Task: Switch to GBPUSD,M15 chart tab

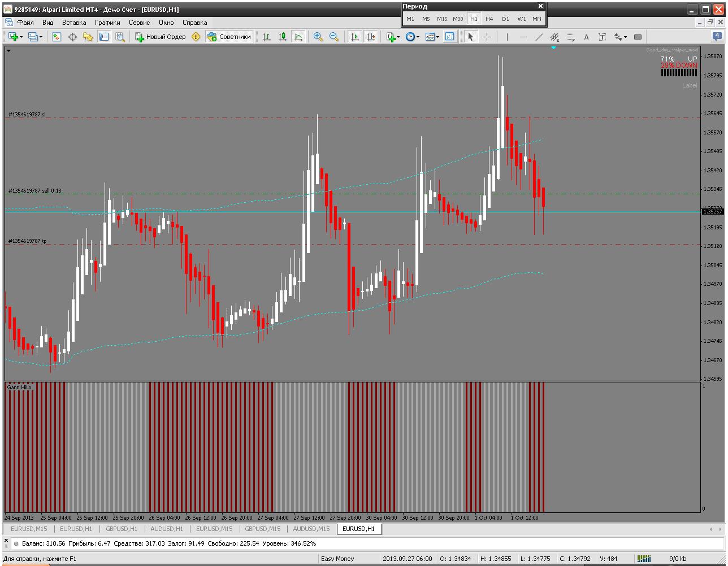Action: pyautogui.click(x=262, y=529)
